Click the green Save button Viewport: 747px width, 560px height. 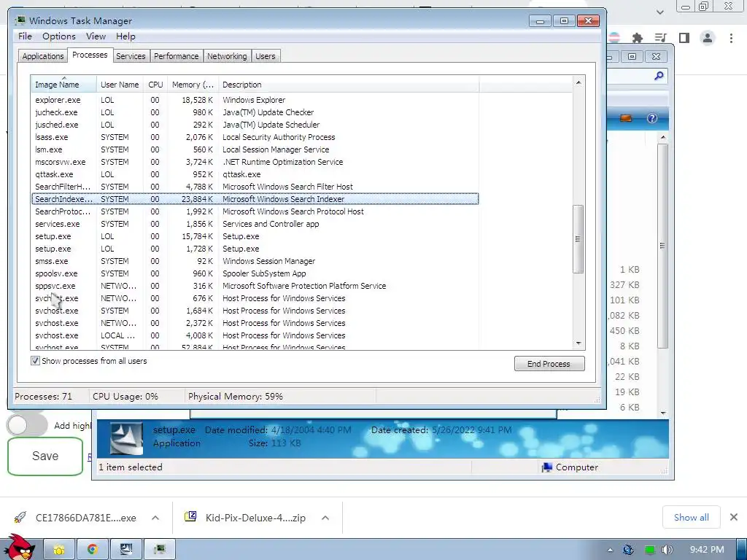coord(45,456)
